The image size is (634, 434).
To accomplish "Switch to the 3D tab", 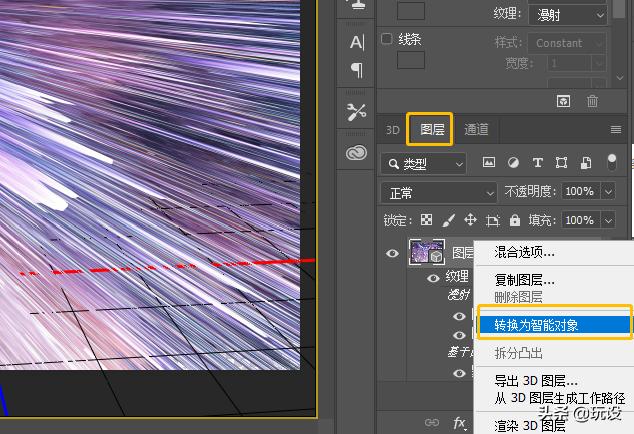I will click(x=392, y=130).
